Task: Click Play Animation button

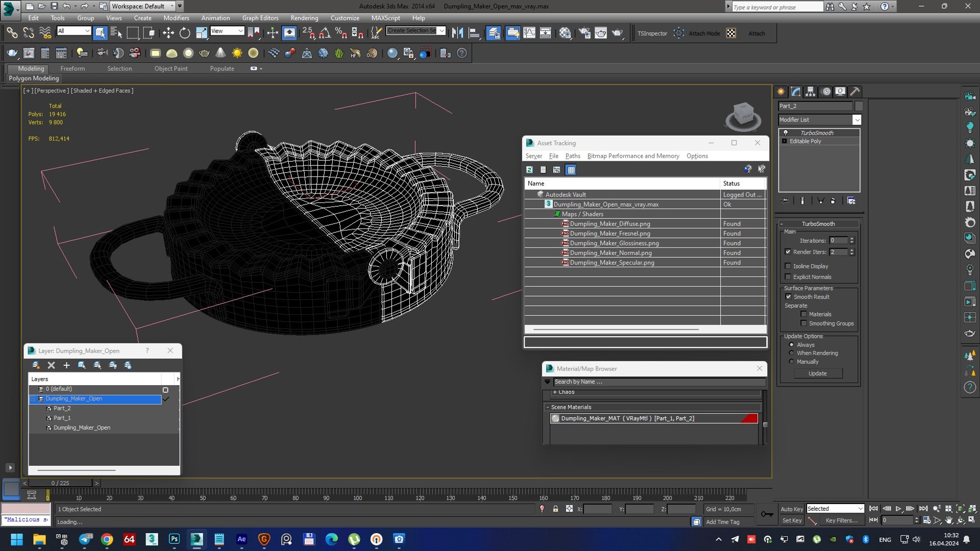Action: (898, 509)
